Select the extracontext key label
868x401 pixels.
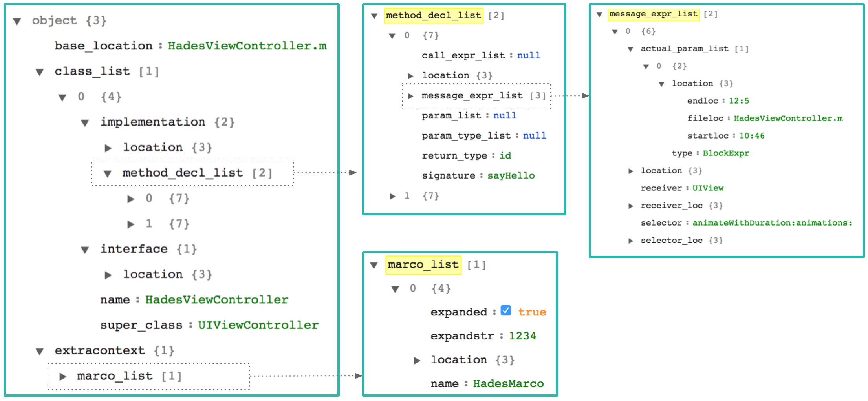[99, 350]
